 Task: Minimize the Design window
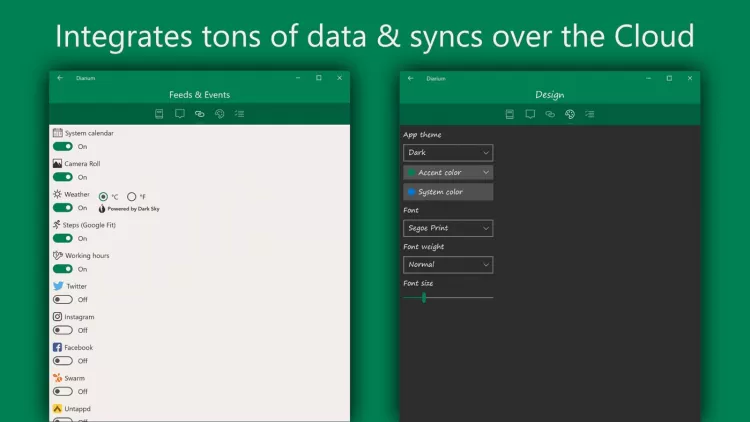tap(648, 78)
